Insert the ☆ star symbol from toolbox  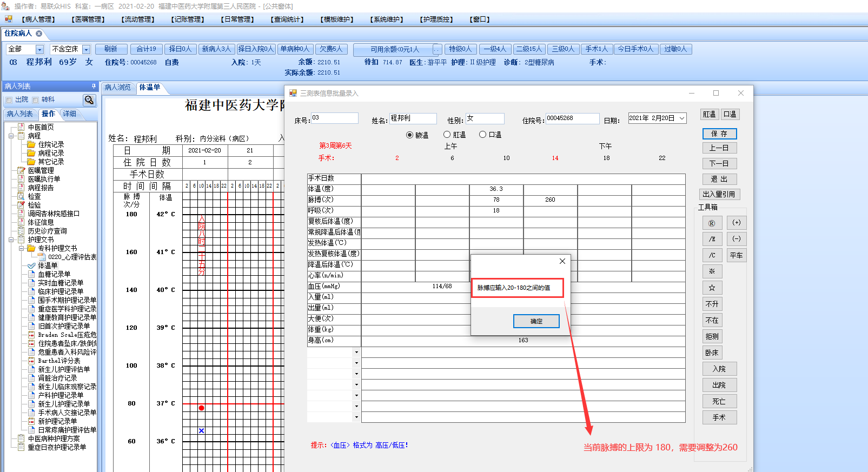point(712,288)
